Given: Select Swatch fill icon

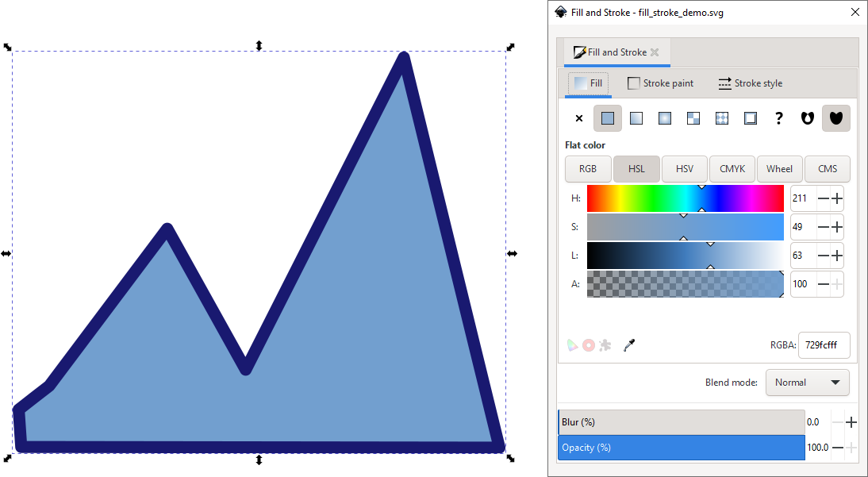Looking at the screenshot, I should click(x=750, y=118).
